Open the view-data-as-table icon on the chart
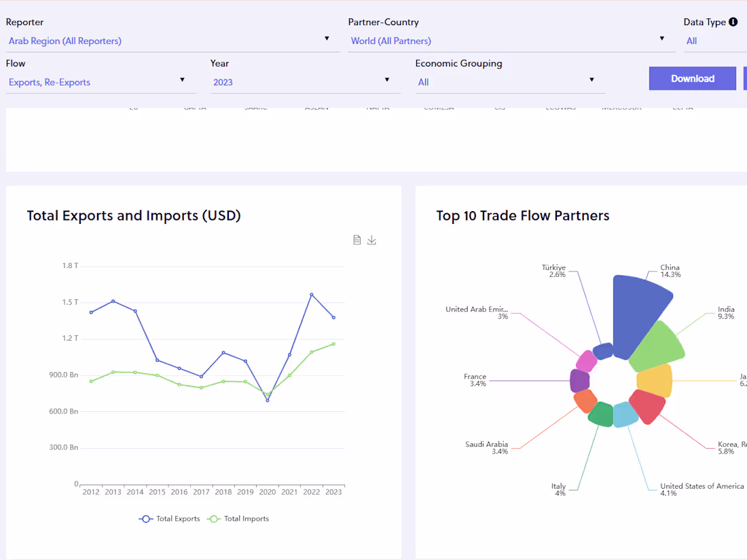The height and width of the screenshot is (560, 747). coord(357,240)
